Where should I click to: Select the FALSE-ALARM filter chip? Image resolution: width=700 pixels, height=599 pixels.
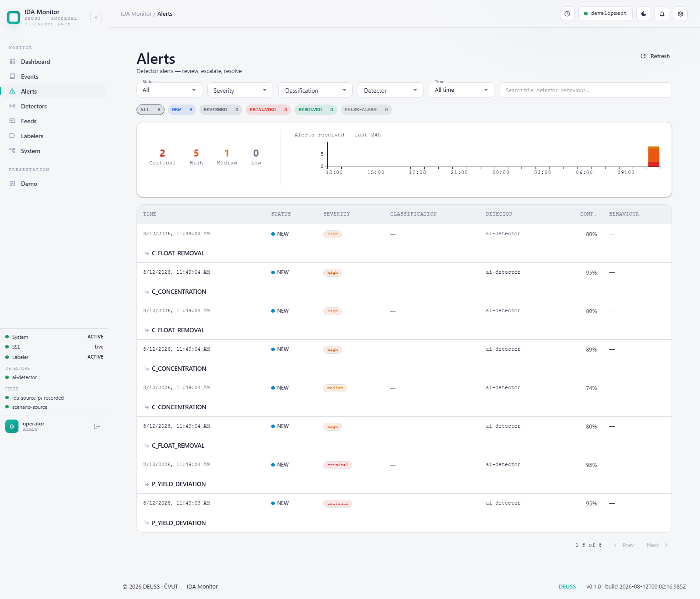pos(366,110)
